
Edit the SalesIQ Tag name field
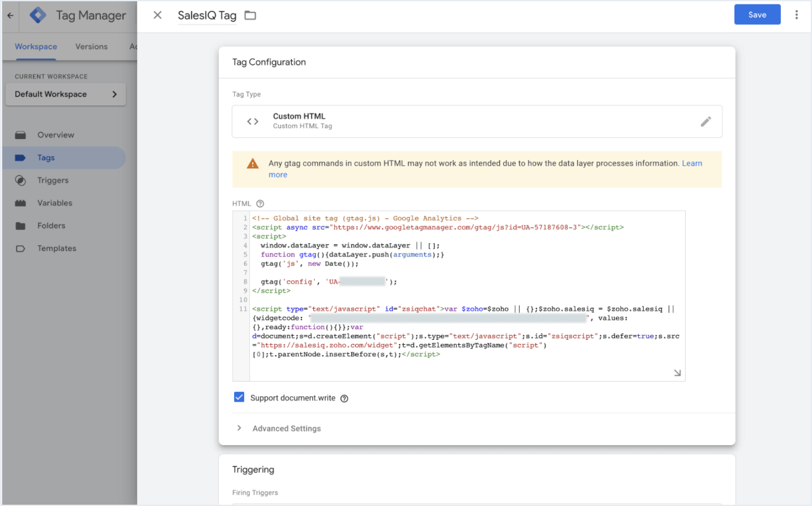point(207,15)
